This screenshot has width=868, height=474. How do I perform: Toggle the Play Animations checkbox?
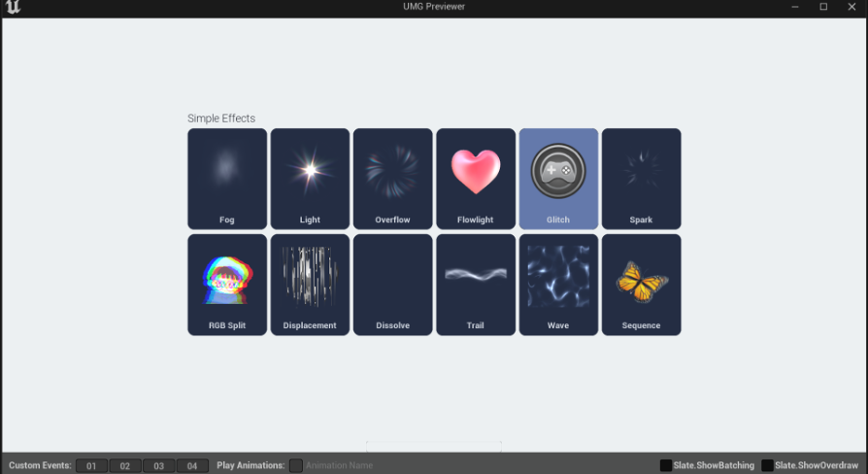pyautogui.click(x=295, y=465)
